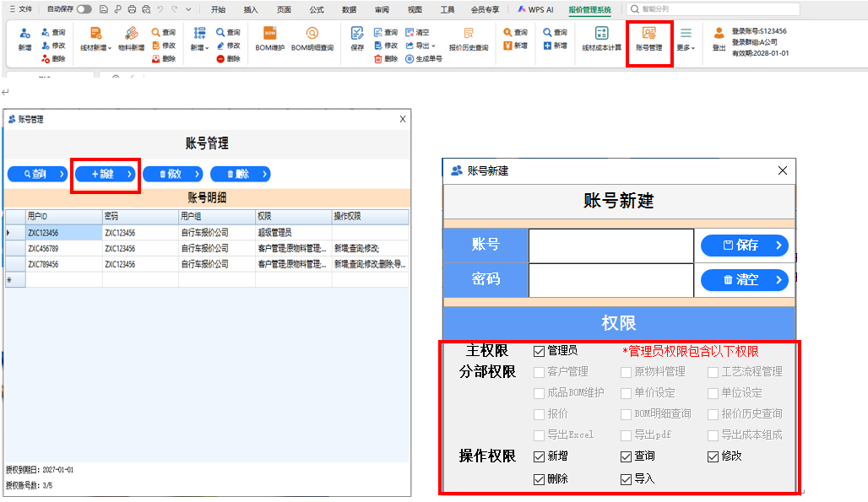
Task: Click 查询 button in 账号管理 window
Action: [x=38, y=174]
